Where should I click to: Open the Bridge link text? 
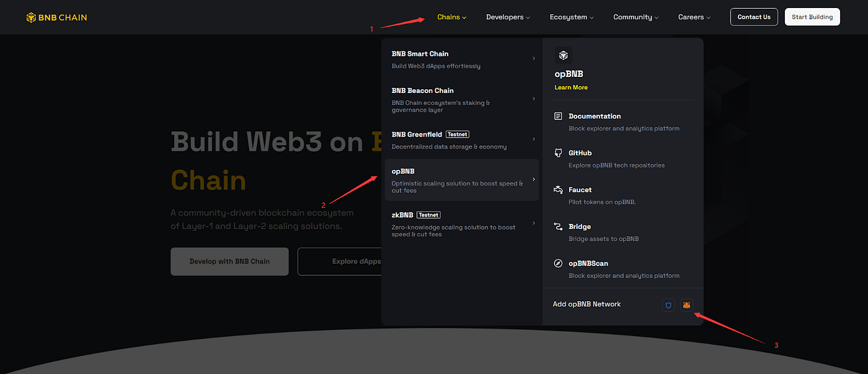point(580,226)
